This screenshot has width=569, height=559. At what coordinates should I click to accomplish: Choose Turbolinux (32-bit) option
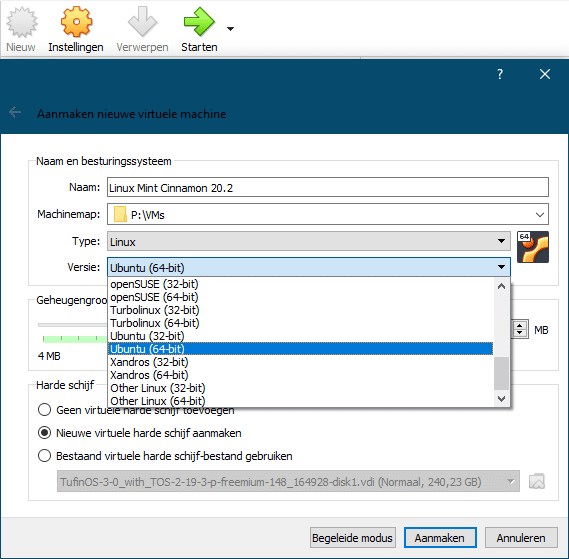pos(300,310)
